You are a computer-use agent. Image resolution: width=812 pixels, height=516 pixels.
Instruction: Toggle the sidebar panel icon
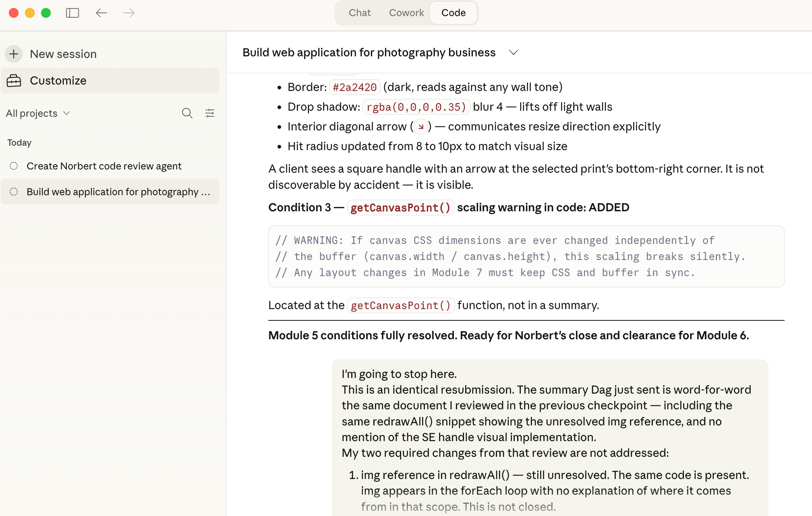tap(72, 13)
